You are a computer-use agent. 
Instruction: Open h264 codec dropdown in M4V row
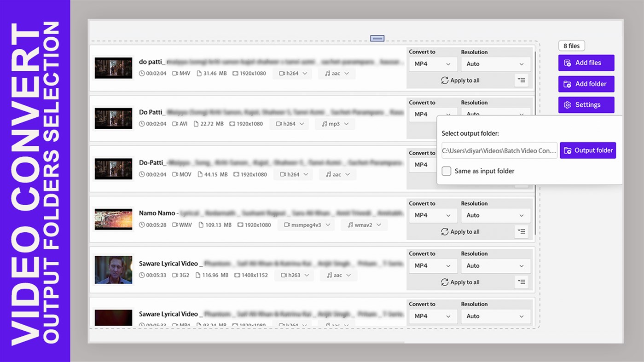(292, 74)
